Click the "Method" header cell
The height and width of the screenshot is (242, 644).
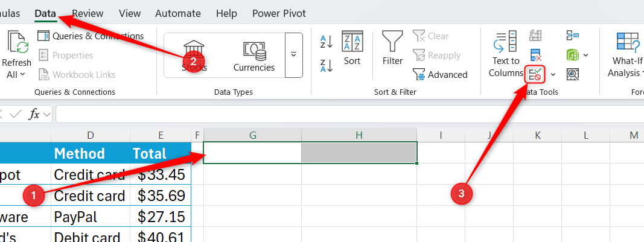(x=91, y=153)
